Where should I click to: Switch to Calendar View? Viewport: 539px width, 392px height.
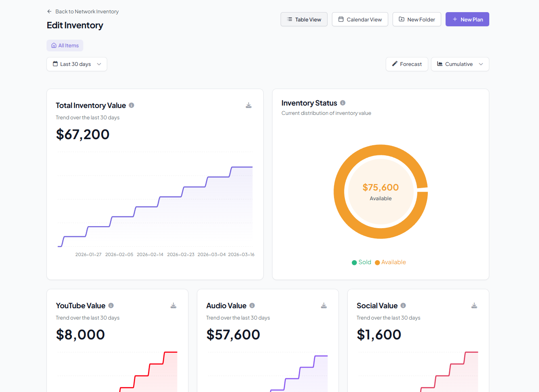(x=360, y=19)
